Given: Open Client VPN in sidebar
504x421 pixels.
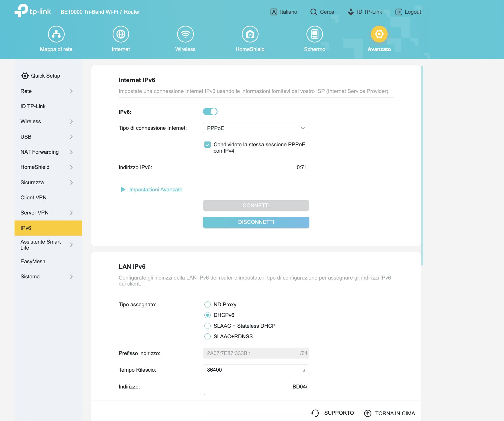Looking at the screenshot, I should click(x=33, y=197).
